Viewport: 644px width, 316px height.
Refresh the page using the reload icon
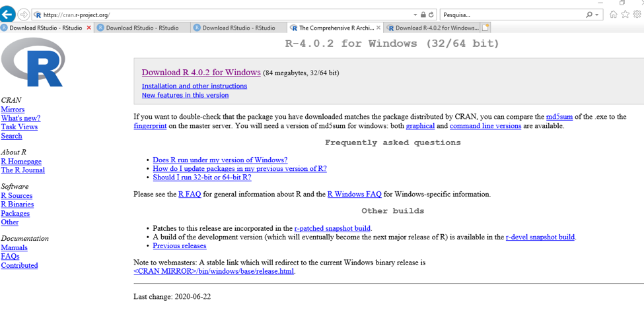(x=431, y=15)
